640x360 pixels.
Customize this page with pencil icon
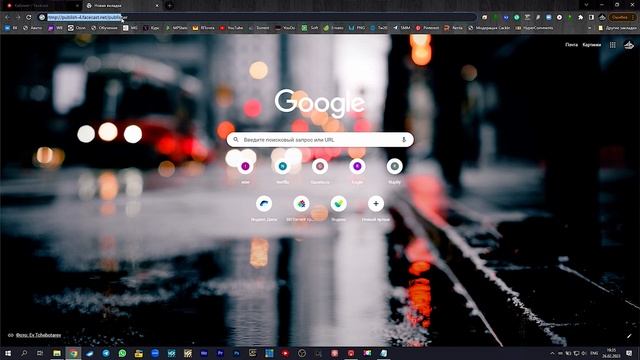pos(629,336)
